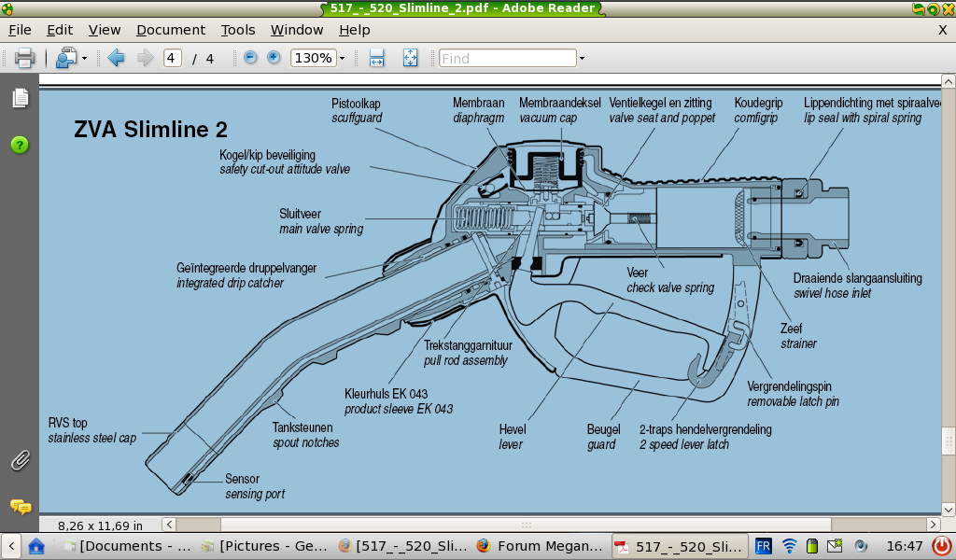Click the home desktop icon in the taskbar
This screenshot has height=560, width=956.
[x=36, y=546]
